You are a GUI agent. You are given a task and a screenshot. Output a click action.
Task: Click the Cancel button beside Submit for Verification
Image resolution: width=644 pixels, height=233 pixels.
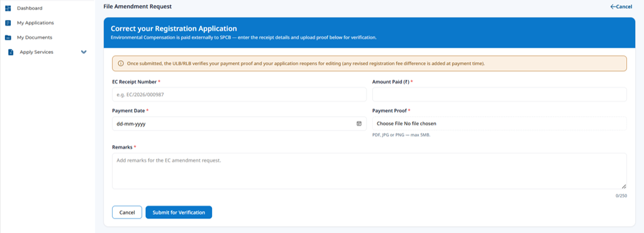click(127, 212)
